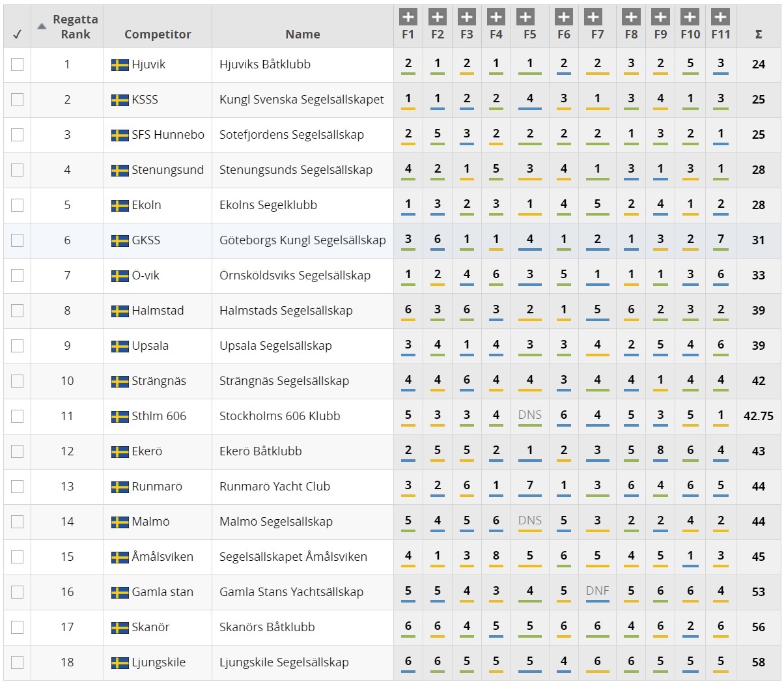Click the plus icon above F3

pyautogui.click(x=467, y=17)
